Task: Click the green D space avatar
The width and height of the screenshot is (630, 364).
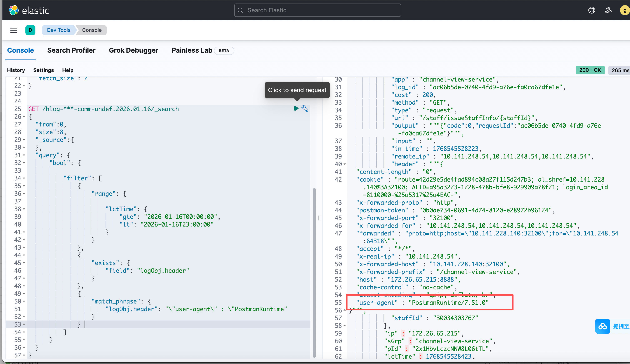Action: pyautogui.click(x=30, y=30)
